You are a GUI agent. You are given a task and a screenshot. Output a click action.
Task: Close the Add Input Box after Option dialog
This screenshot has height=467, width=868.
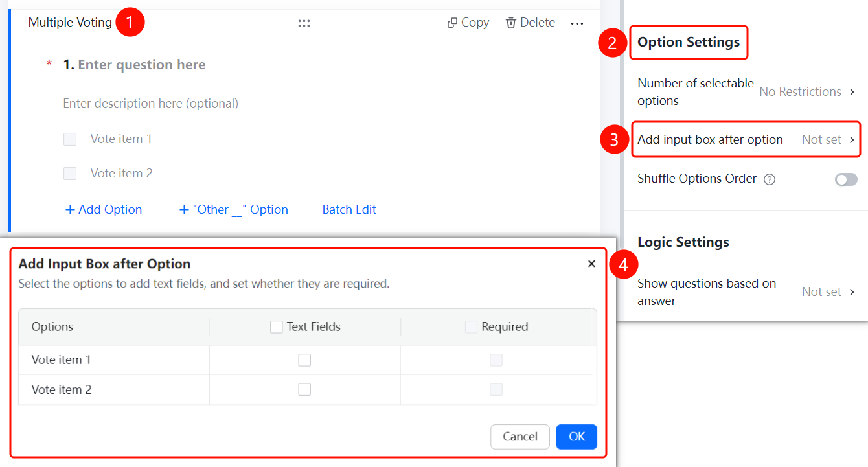tap(591, 264)
